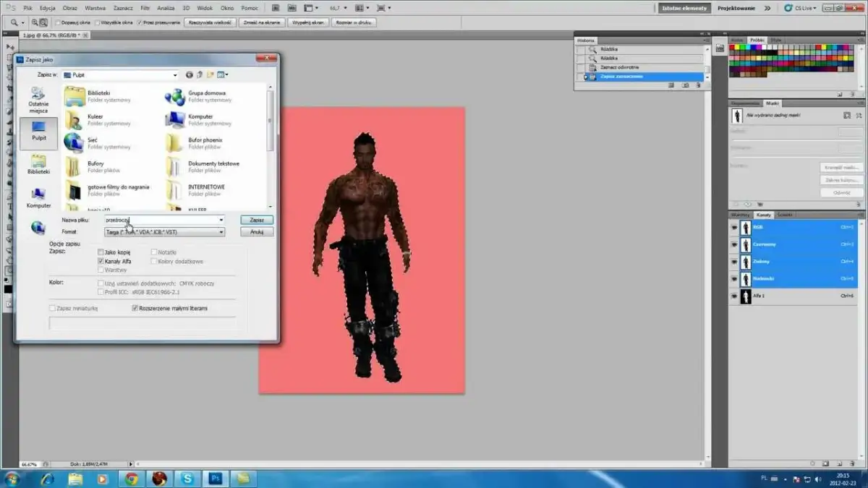Launch Chrome from the Windows taskbar
Image resolution: width=868 pixels, height=488 pixels.
pyautogui.click(x=131, y=478)
